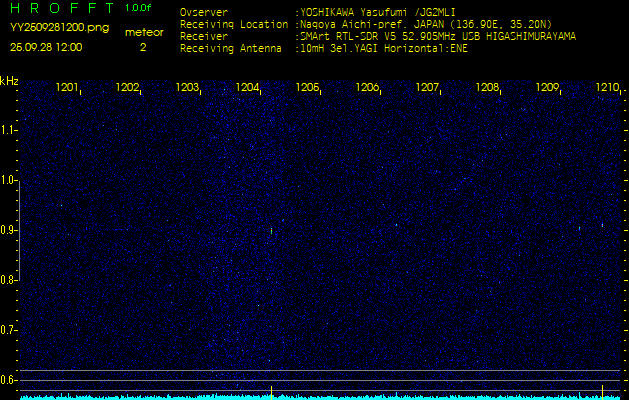629x400 pixels.
Task: Click the 1202 time axis label
Action: click(127, 87)
